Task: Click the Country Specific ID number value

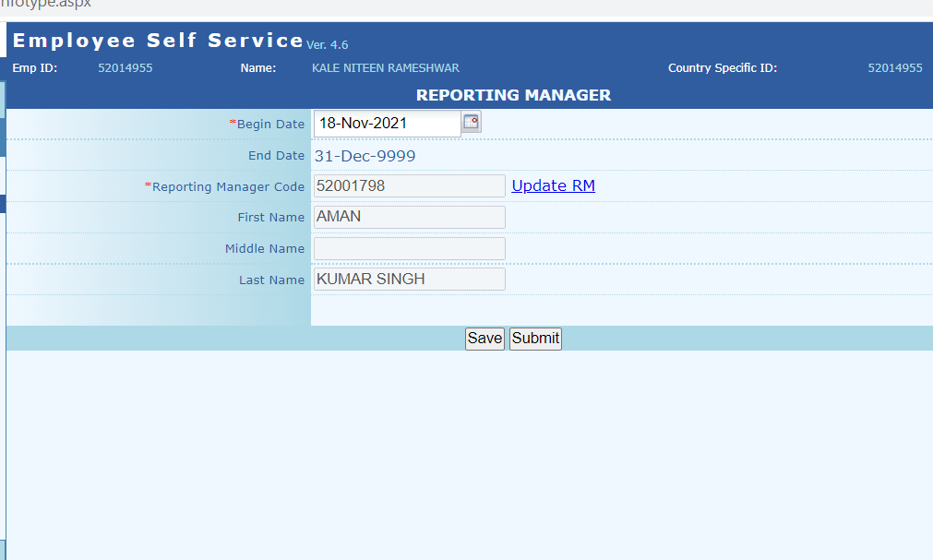Action: [894, 68]
